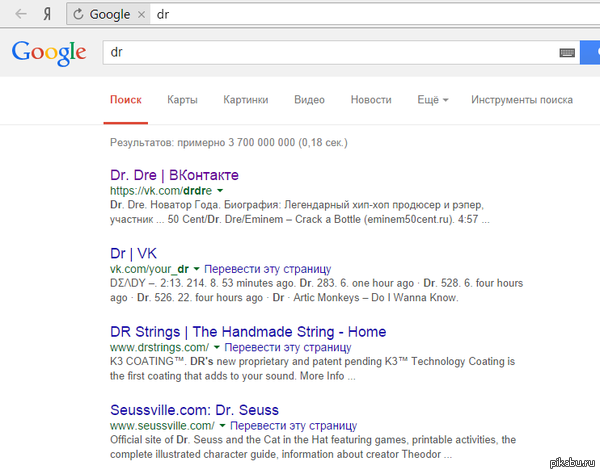Click inside the Google search field
The height and width of the screenshot is (474, 600).
[x=330, y=52]
